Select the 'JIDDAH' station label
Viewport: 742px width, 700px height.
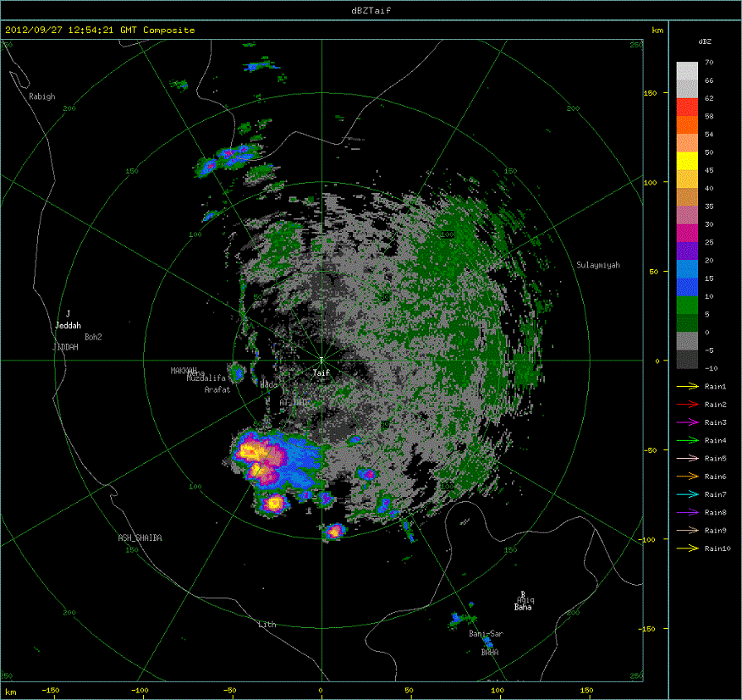(65, 347)
